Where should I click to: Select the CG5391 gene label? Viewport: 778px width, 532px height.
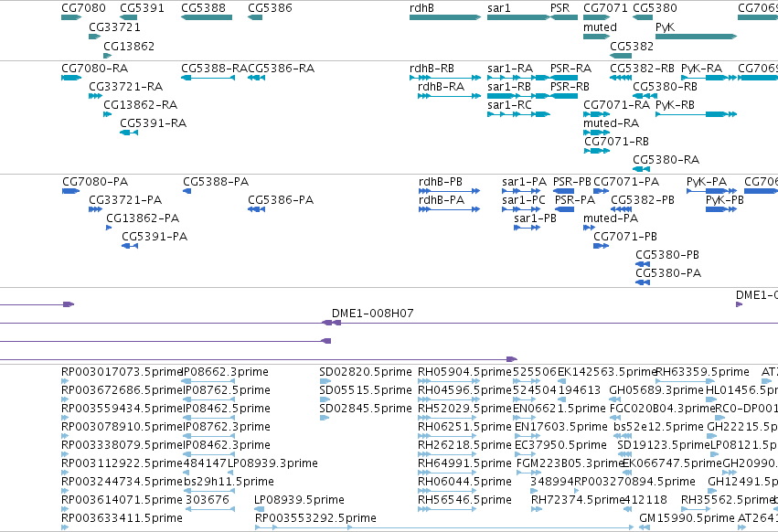click(142, 8)
